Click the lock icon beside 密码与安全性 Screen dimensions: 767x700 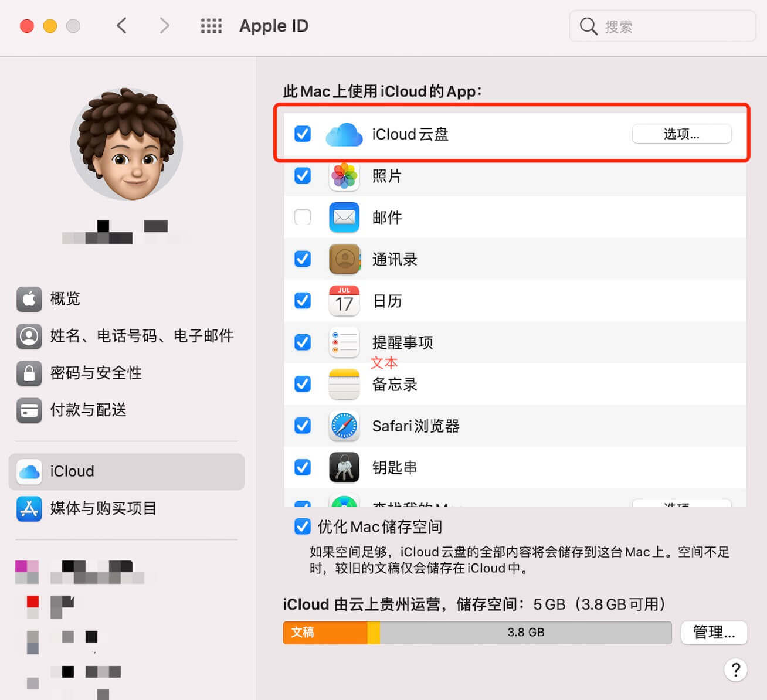[x=29, y=373]
